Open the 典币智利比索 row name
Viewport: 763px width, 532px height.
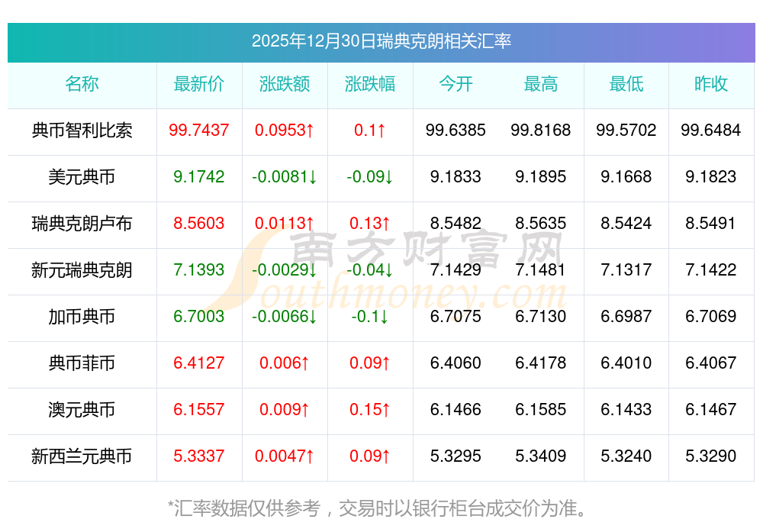(x=82, y=131)
